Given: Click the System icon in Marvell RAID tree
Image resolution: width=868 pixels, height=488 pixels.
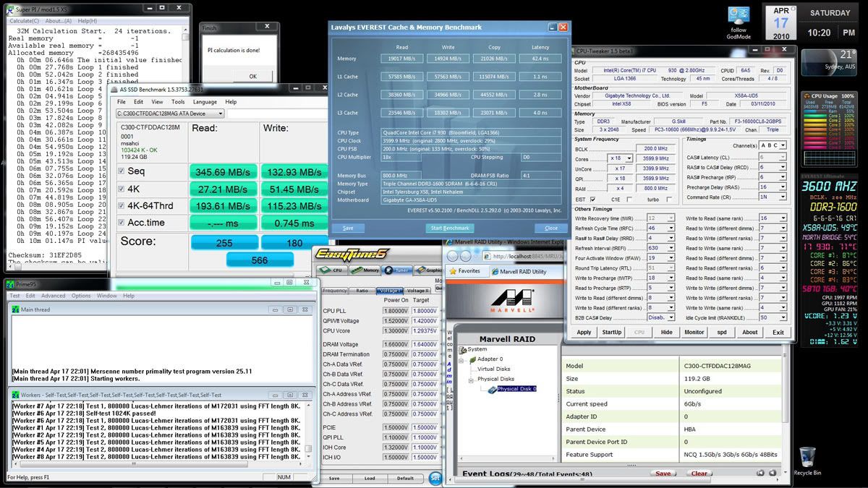Looking at the screenshot, I should 463,349.
